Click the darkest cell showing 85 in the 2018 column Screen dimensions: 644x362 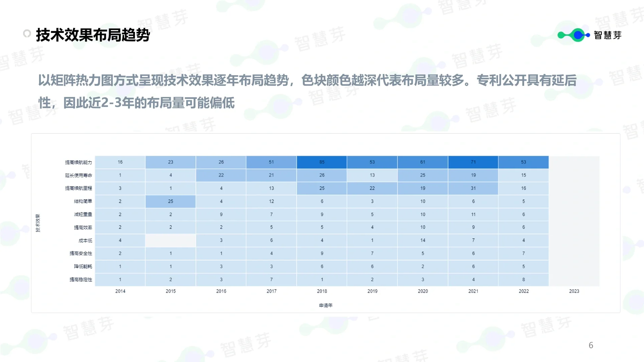click(x=321, y=162)
